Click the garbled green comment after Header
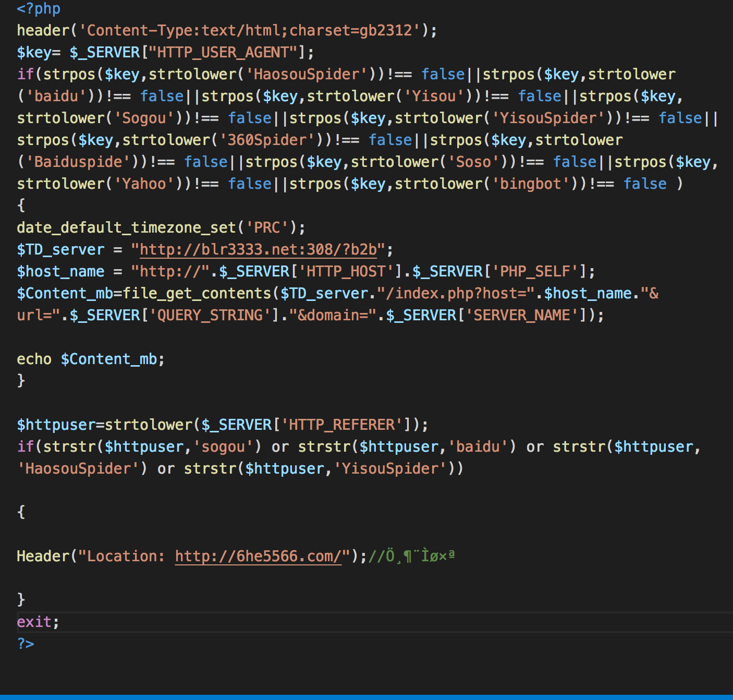 [411, 556]
